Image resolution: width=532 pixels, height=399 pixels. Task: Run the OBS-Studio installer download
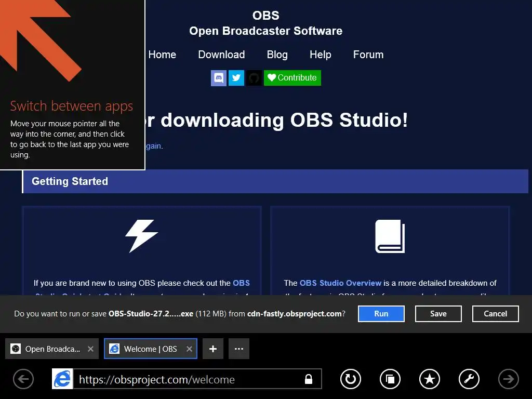381,314
